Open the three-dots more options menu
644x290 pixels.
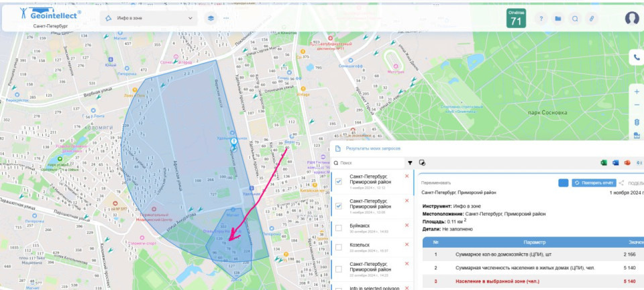pyautogui.click(x=225, y=18)
